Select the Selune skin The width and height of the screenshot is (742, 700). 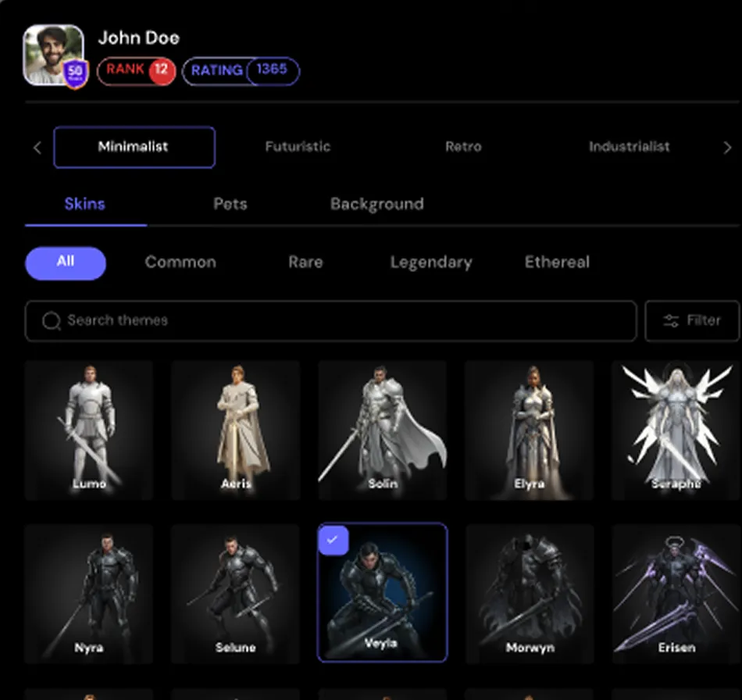(x=236, y=594)
